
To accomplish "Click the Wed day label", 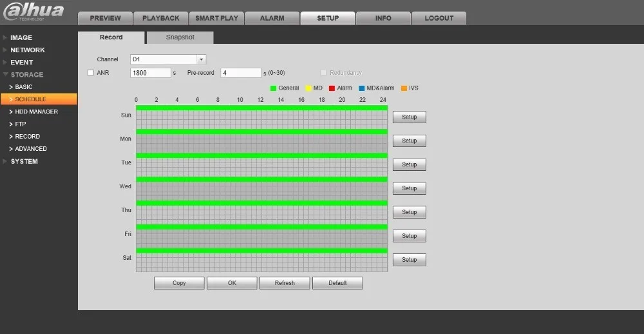I will click(x=126, y=186).
